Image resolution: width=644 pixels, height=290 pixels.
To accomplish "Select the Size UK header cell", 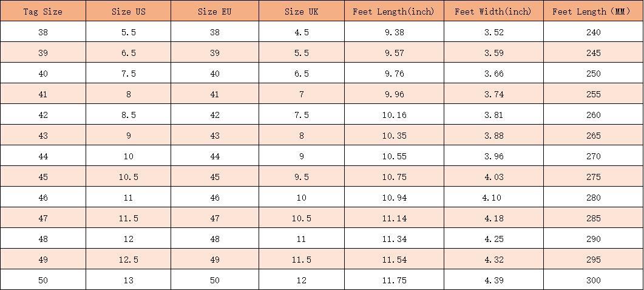I will point(302,12).
